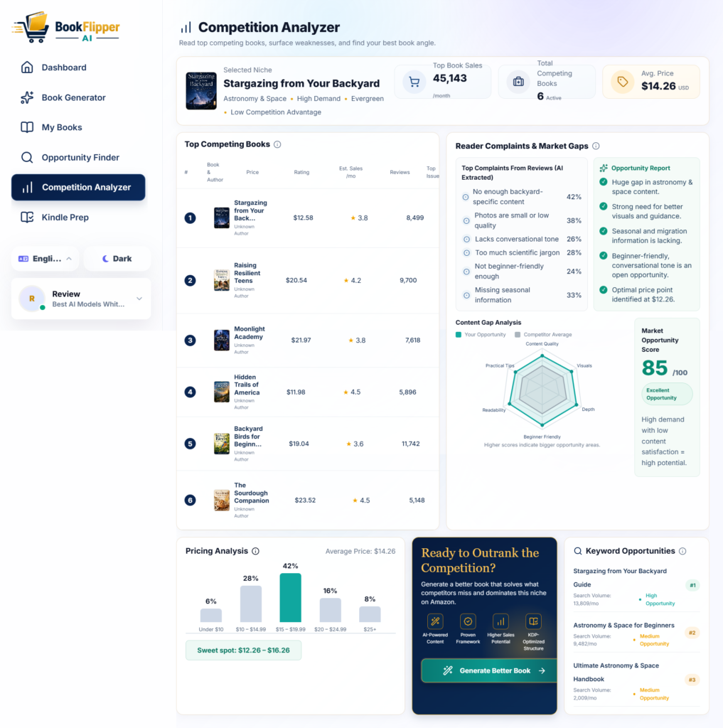Click the Competition Analyzer title bar-chart icon
The height and width of the screenshot is (728, 723).
tap(186, 28)
